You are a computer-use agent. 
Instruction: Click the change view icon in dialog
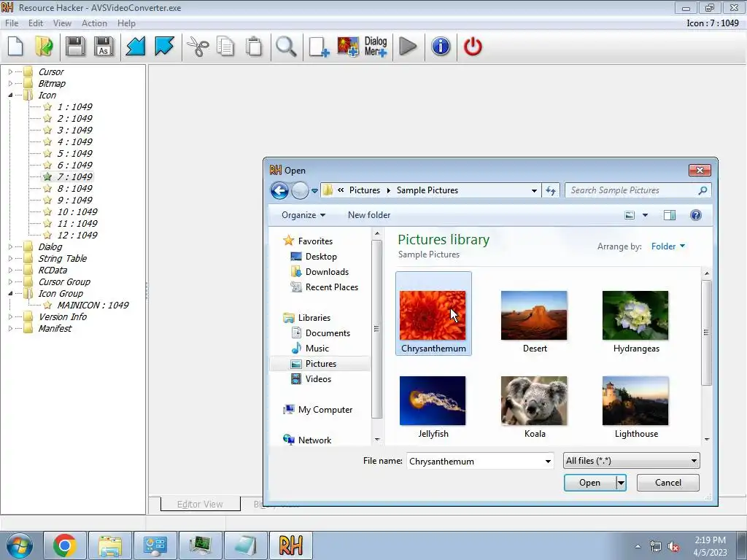[630, 215]
